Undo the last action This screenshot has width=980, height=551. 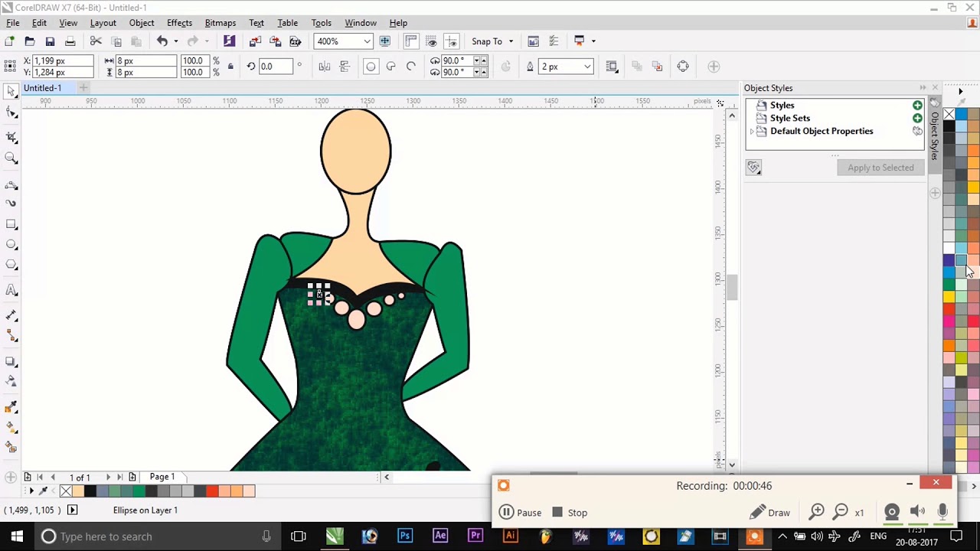(x=162, y=41)
